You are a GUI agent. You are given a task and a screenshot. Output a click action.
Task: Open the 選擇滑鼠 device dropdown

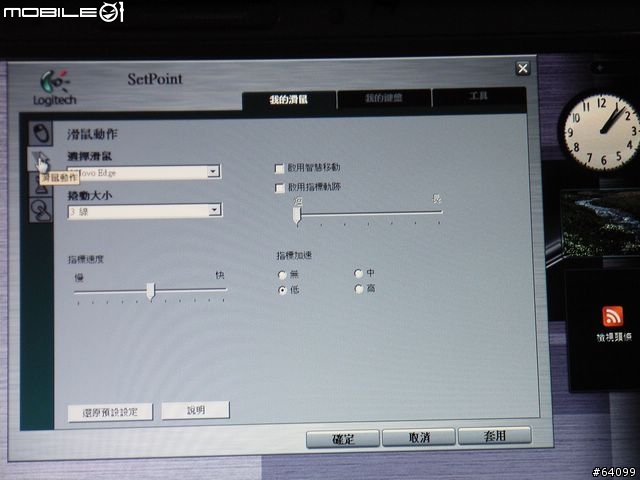213,171
